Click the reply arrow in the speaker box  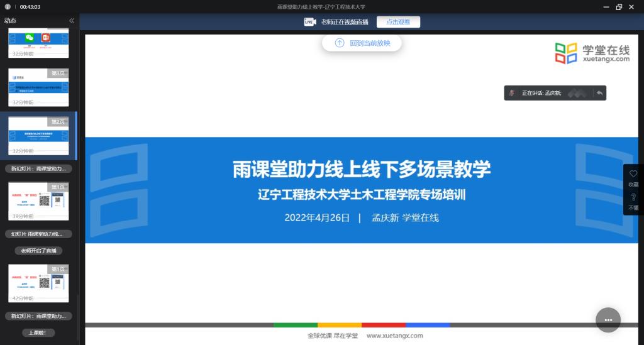point(599,93)
